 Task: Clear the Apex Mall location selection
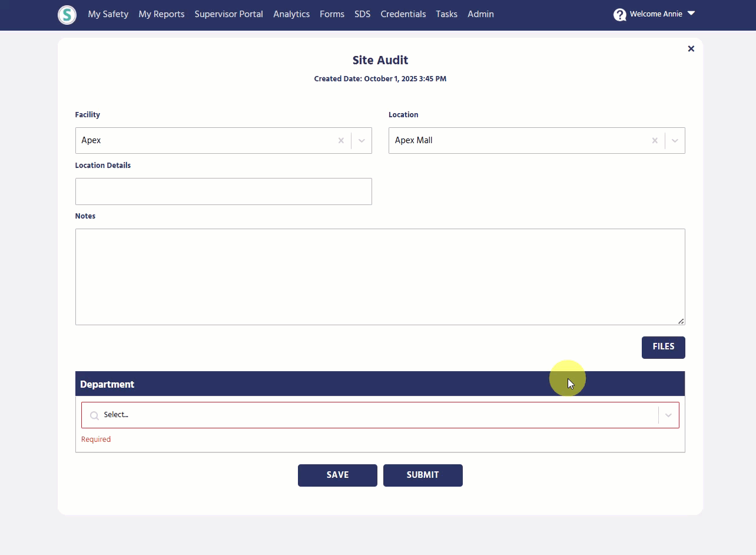point(655,141)
